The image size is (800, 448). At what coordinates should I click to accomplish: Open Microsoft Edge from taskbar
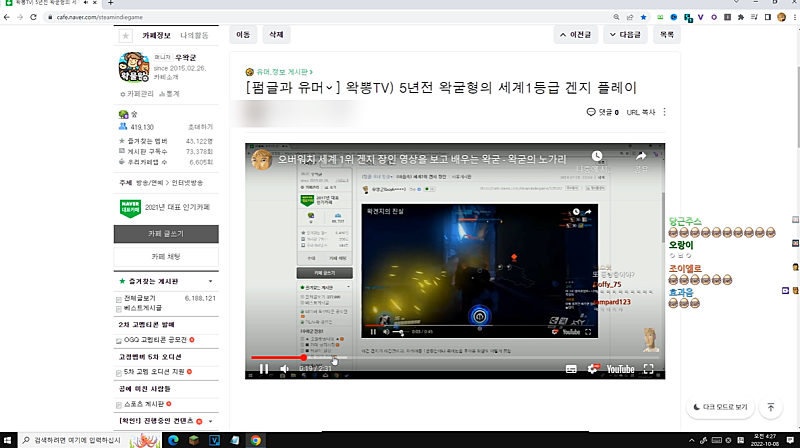[173, 440]
